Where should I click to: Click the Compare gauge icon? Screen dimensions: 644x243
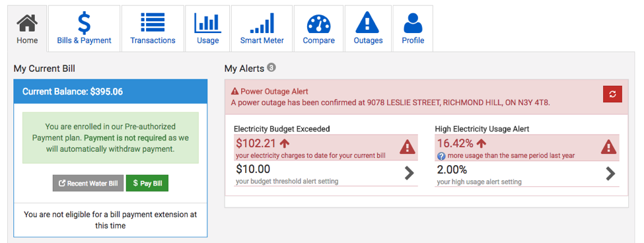coord(319,24)
